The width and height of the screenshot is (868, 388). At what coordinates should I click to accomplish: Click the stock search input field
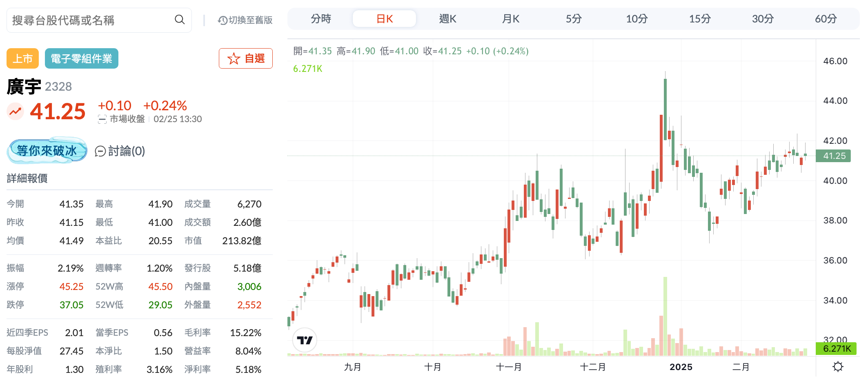point(90,20)
